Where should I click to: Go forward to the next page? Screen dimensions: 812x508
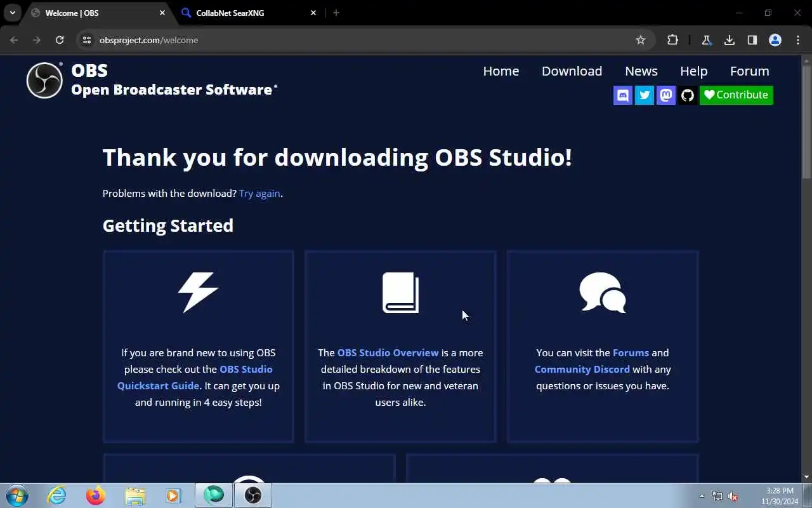(x=37, y=40)
